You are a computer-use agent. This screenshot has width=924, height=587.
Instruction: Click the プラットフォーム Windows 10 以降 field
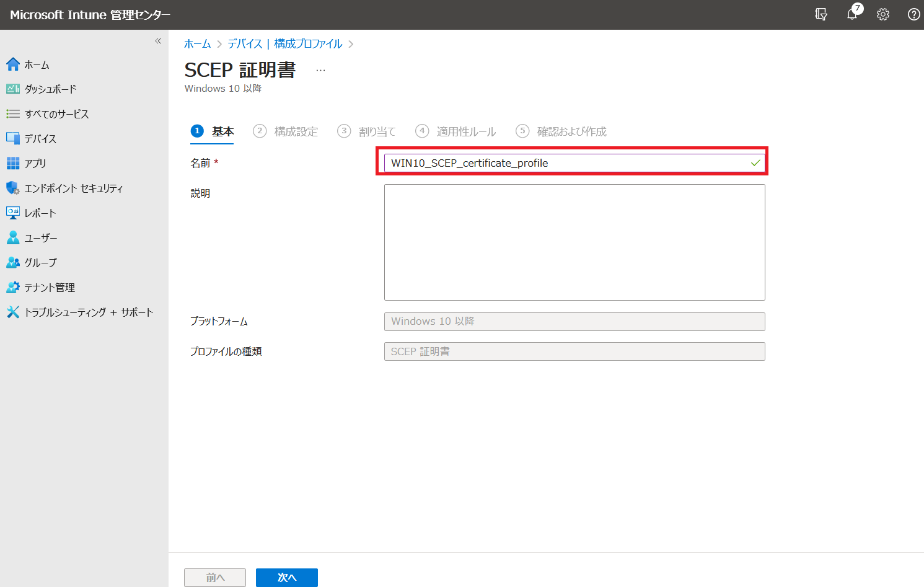574,321
